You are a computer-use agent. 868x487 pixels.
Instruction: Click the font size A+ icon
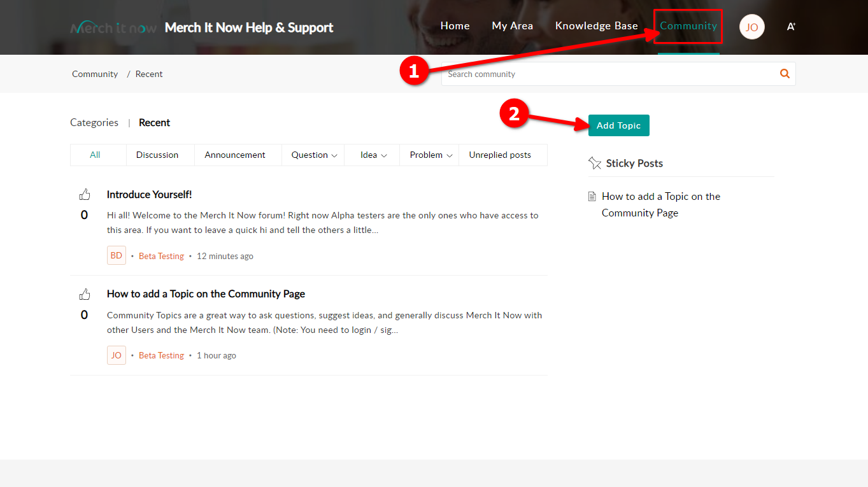click(x=791, y=26)
